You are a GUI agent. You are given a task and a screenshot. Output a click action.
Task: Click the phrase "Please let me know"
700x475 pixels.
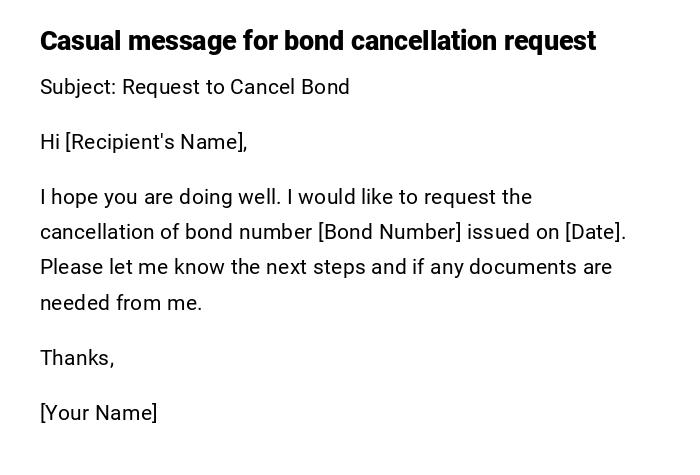[x=126, y=267]
